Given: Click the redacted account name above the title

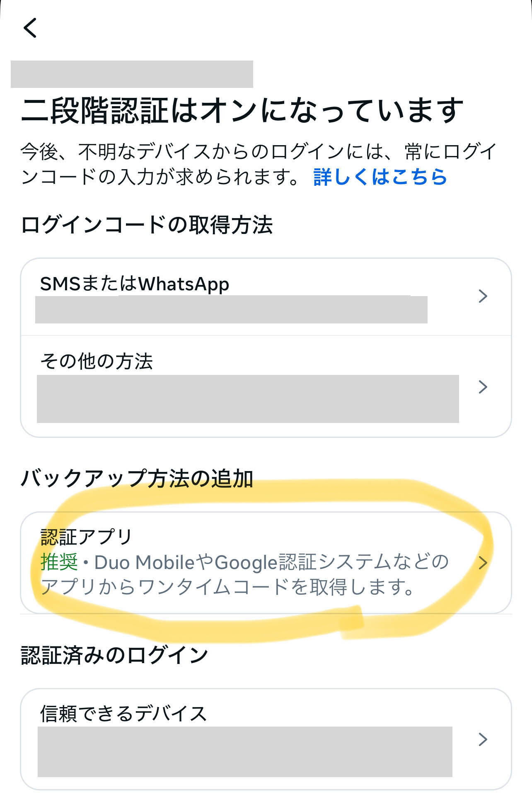Looking at the screenshot, I should pyautogui.click(x=132, y=74).
